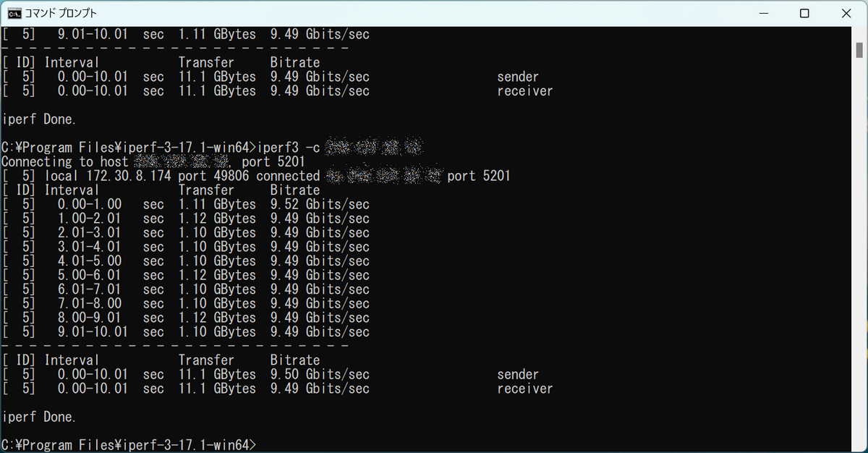This screenshot has height=453, width=868.
Task: Click the interval '5.00-6.01'
Action: pyautogui.click(x=90, y=276)
